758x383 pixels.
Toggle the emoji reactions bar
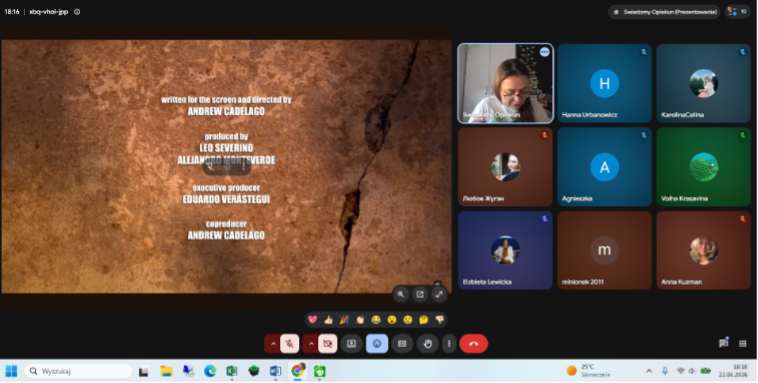(x=377, y=344)
